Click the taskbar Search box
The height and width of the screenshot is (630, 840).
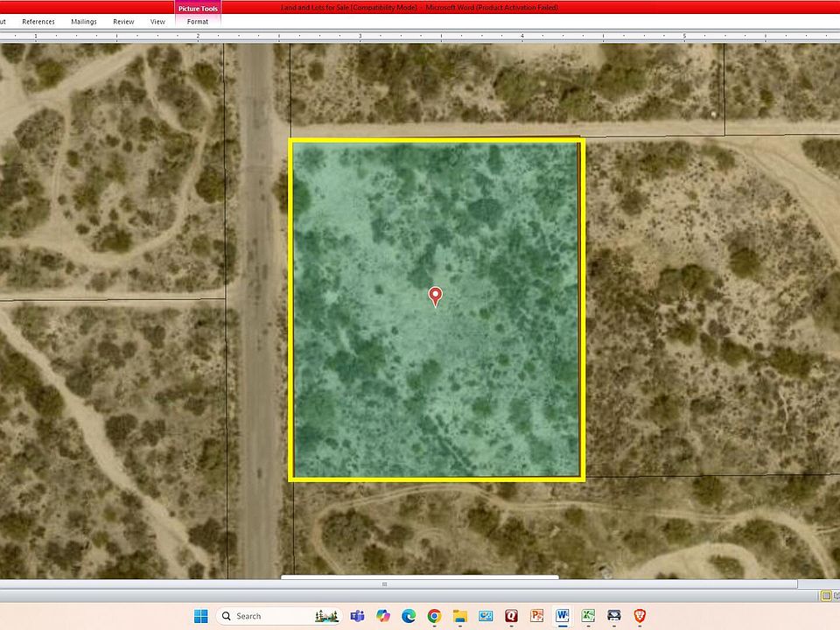tap(262, 616)
